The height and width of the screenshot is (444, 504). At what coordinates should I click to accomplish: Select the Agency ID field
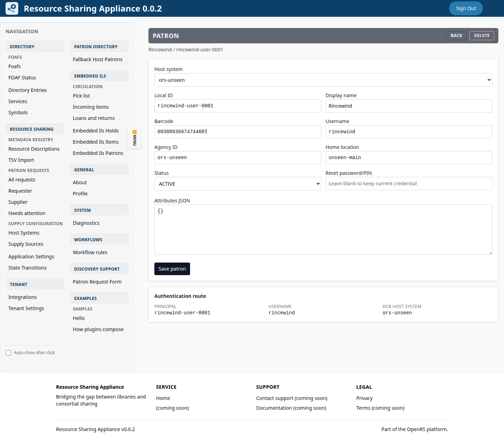click(238, 158)
